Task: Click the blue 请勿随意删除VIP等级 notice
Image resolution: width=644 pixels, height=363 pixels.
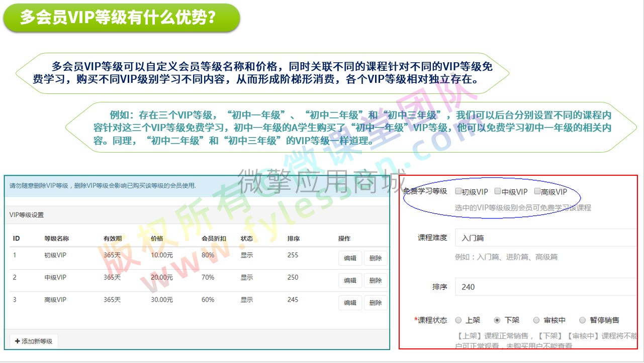Action: tap(197, 186)
